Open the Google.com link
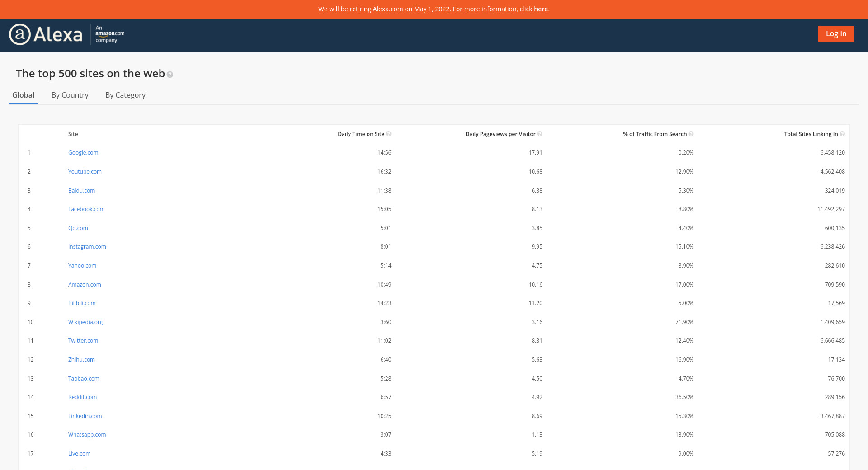868x470 pixels. point(83,153)
